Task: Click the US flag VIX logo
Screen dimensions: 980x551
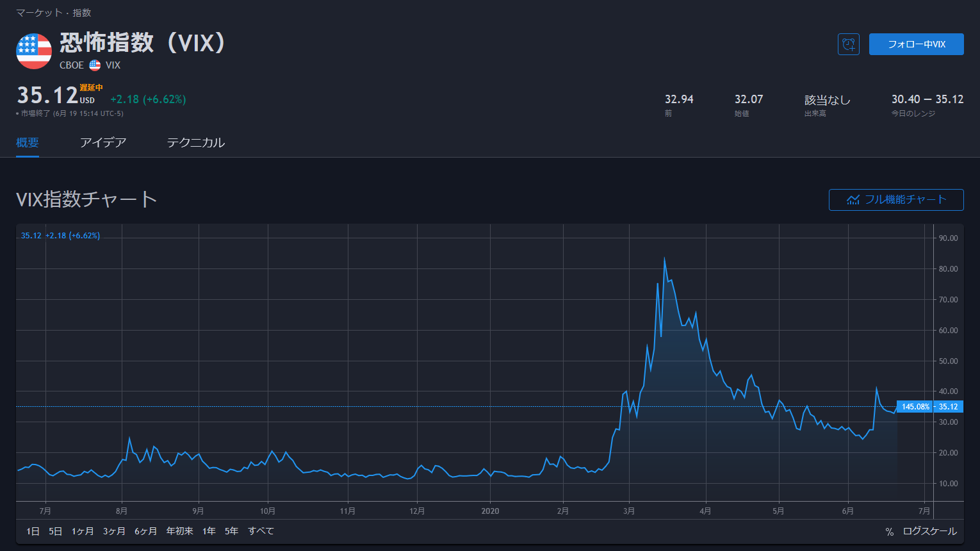Action: pos(34,51)
